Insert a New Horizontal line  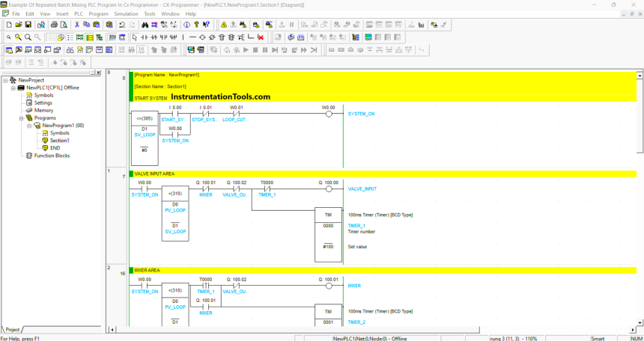click(192, 37)
